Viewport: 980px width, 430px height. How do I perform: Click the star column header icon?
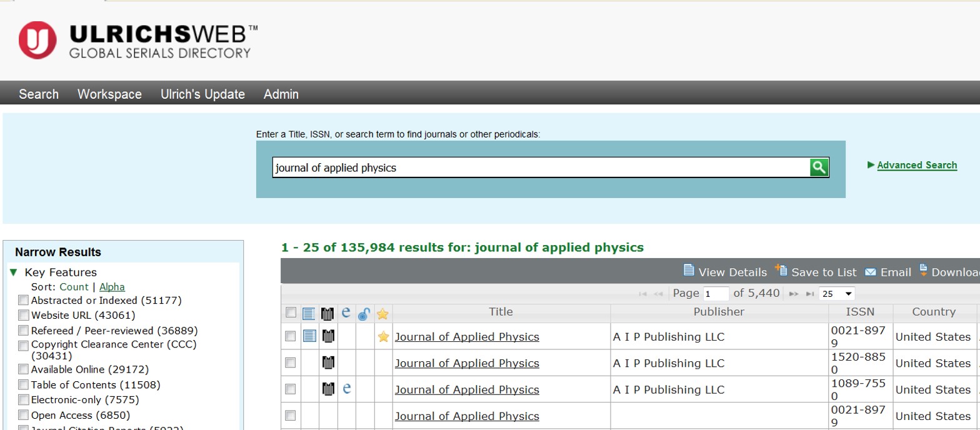pos(382,314)
